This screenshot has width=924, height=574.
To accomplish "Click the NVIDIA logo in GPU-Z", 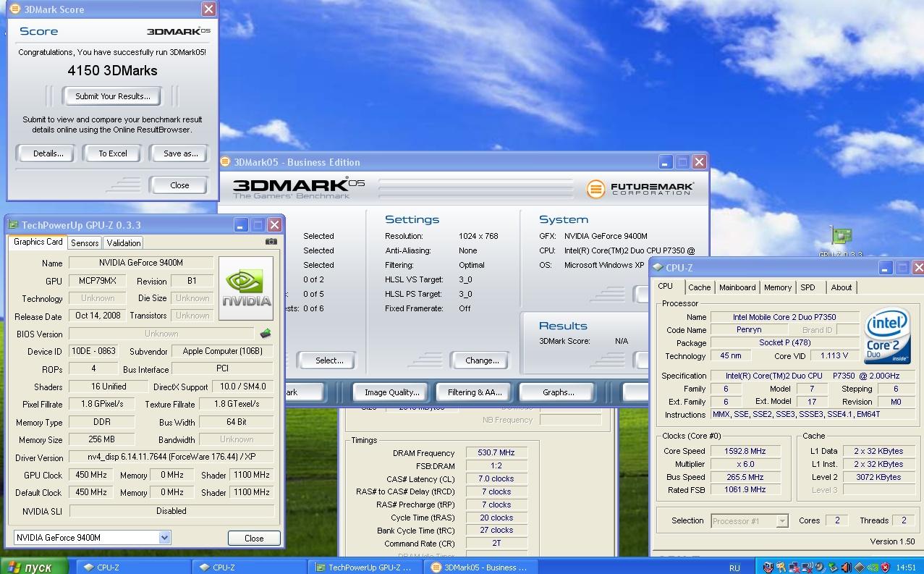I will pos(246,288).
